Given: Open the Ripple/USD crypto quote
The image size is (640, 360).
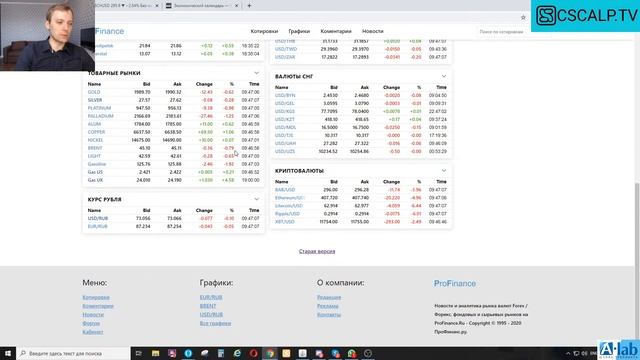Looking at the screenshot, I should (287, 214).
